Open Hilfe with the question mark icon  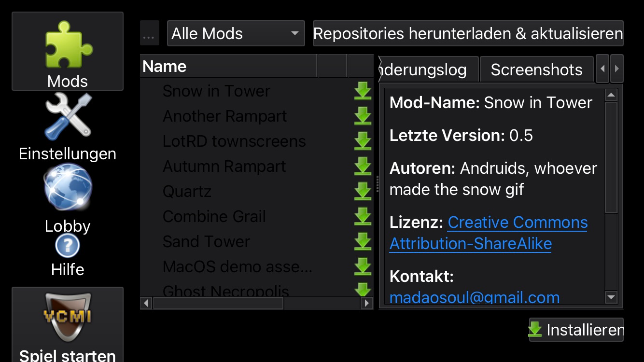(x=68, y=245)
